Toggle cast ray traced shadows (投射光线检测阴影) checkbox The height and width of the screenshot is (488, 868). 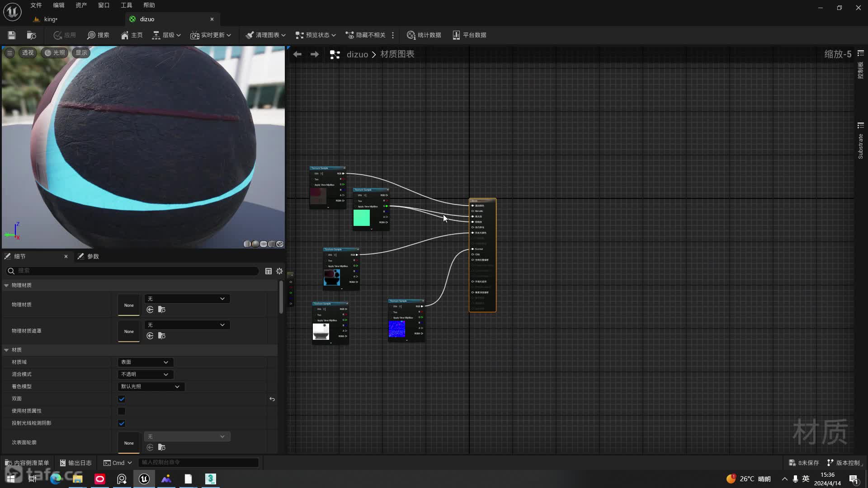[122, 423]
